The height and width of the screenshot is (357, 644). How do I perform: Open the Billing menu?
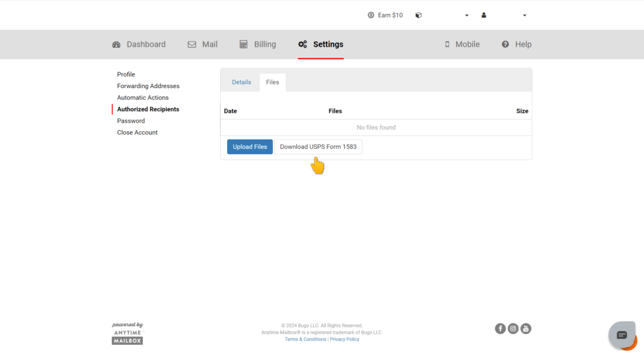click(x=257, y=45)
